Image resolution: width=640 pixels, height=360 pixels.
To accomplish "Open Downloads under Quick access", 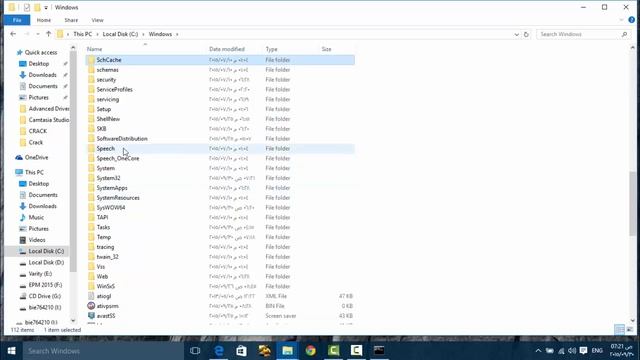I will [42, 75].
